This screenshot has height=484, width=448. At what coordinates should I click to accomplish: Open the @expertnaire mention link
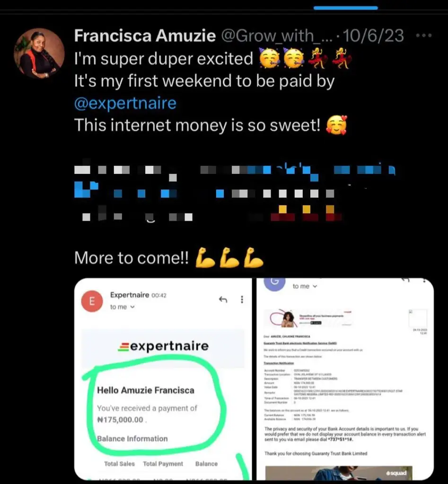[x=125, y=104]
